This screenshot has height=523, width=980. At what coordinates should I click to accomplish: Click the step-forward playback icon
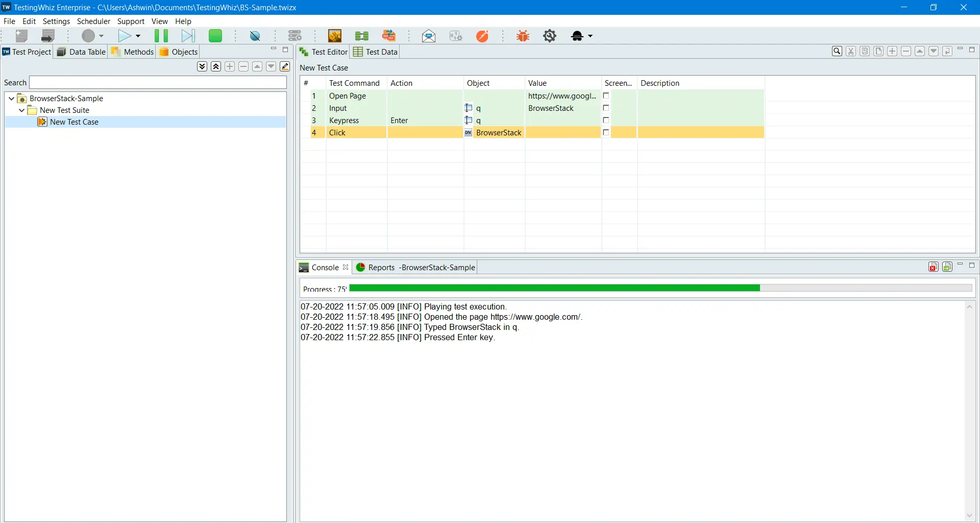[188, 36]
